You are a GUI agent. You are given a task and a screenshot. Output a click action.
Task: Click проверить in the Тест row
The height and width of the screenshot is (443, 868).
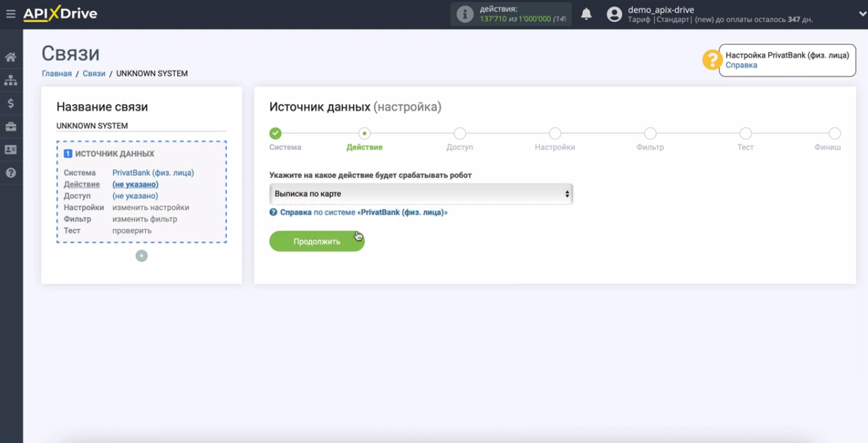[x=132, y=231]
